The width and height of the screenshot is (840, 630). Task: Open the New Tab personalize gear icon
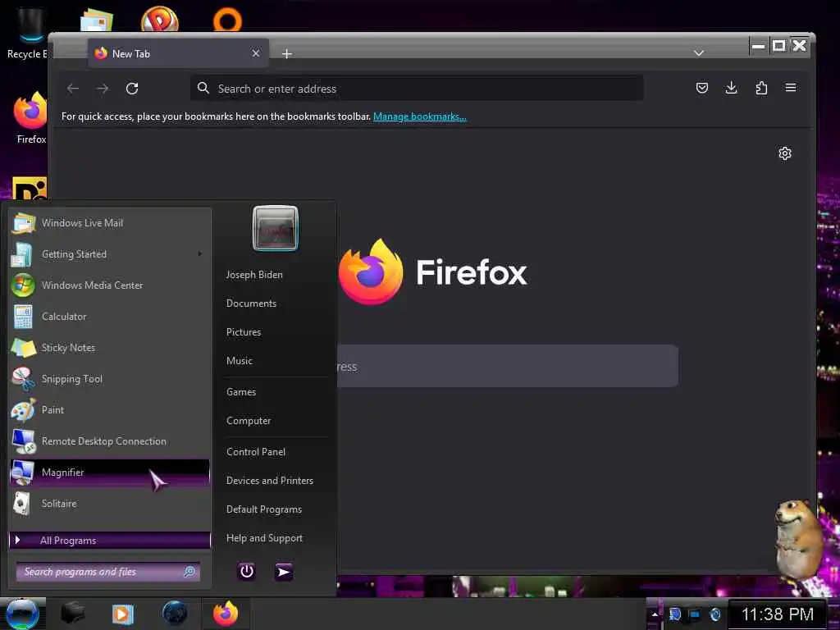click(x=785, y=153)
